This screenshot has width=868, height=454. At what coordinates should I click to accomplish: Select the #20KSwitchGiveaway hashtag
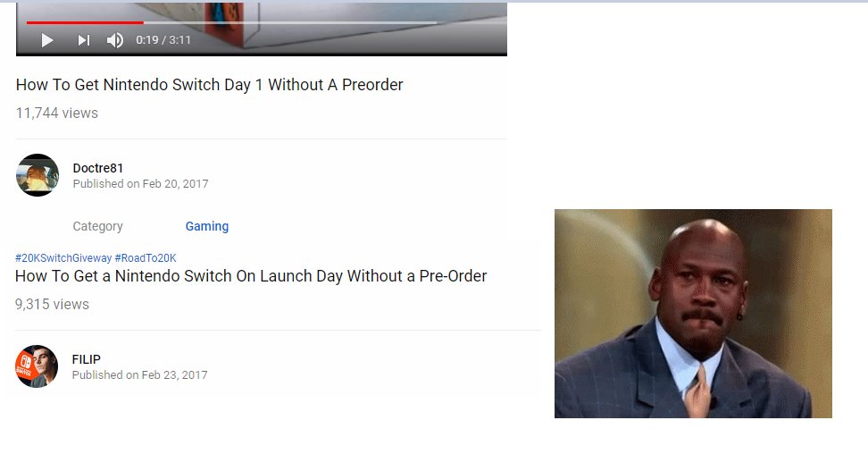coord(63,257)
